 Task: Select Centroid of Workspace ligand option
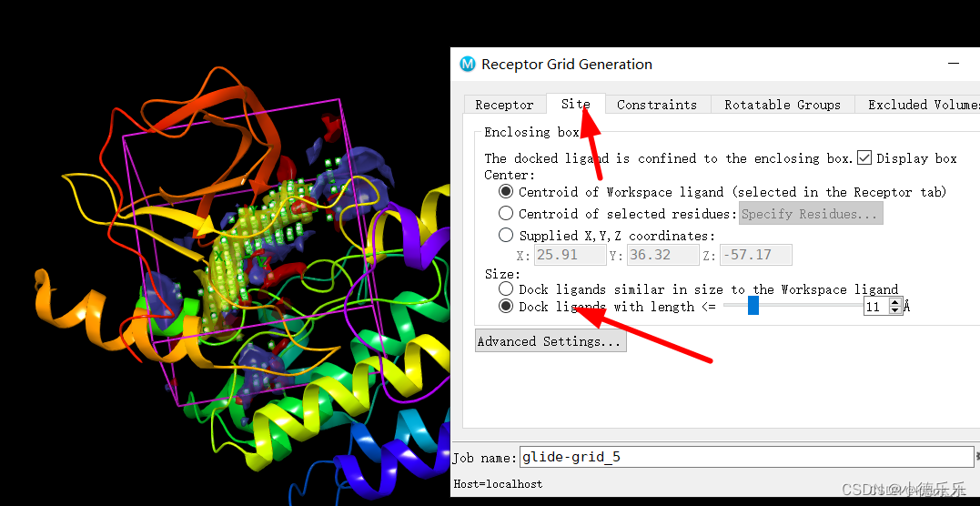(506, 192)
